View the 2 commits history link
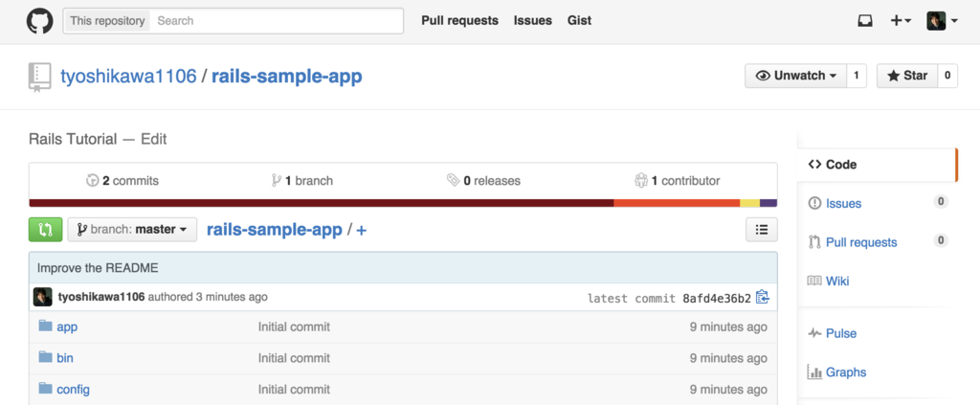This screenshot has height=405, width=980. (122, 180)
